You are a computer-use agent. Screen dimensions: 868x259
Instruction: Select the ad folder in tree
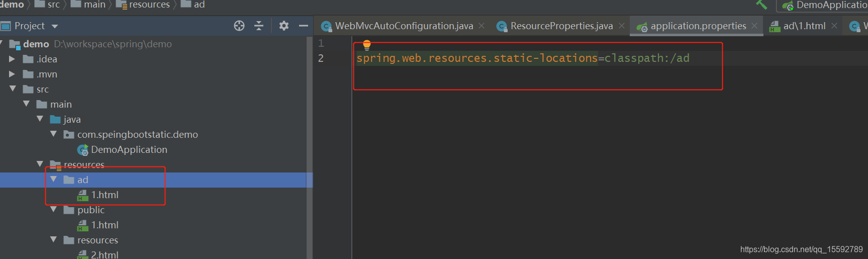[83, 180]
